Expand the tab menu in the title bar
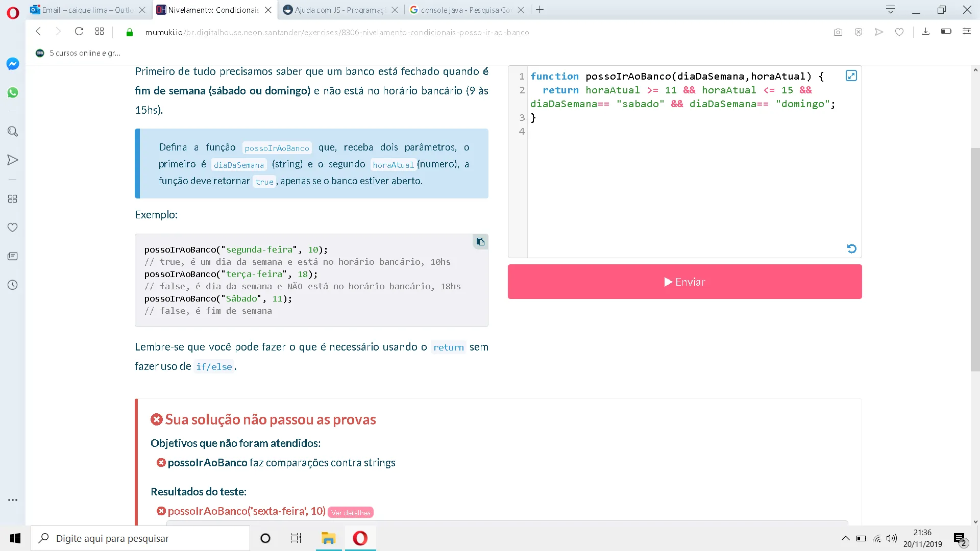 (x=891, y=10)
